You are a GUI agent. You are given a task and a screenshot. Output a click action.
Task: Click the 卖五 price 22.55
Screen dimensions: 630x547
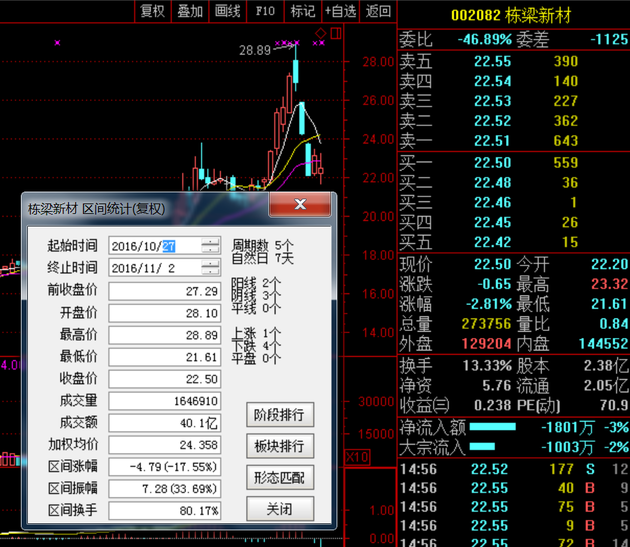click(x=492, y=61)
